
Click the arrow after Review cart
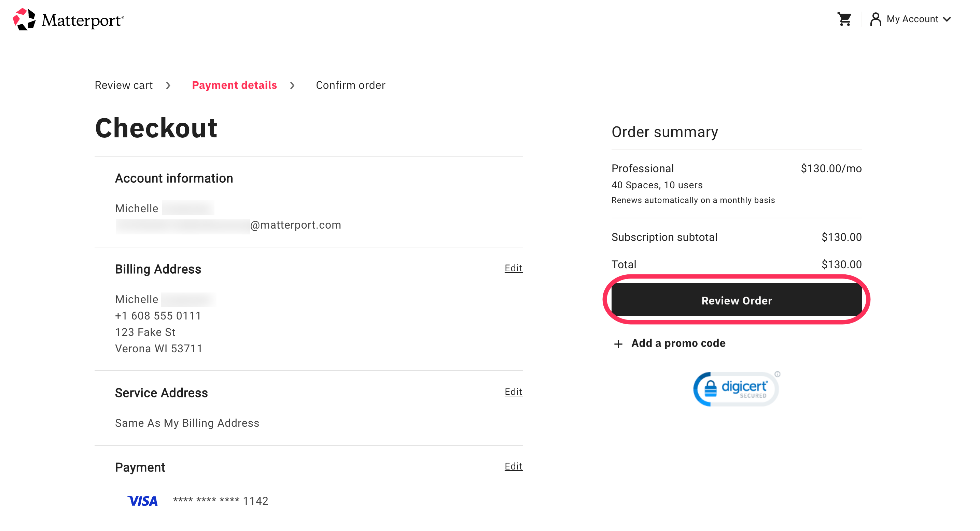coord(168,85)
